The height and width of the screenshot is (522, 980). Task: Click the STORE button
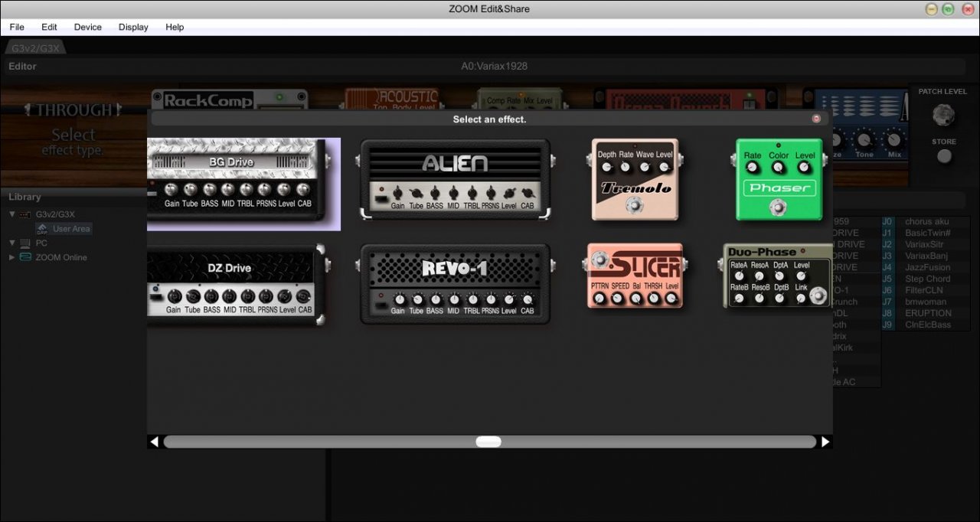coord(945,156)
